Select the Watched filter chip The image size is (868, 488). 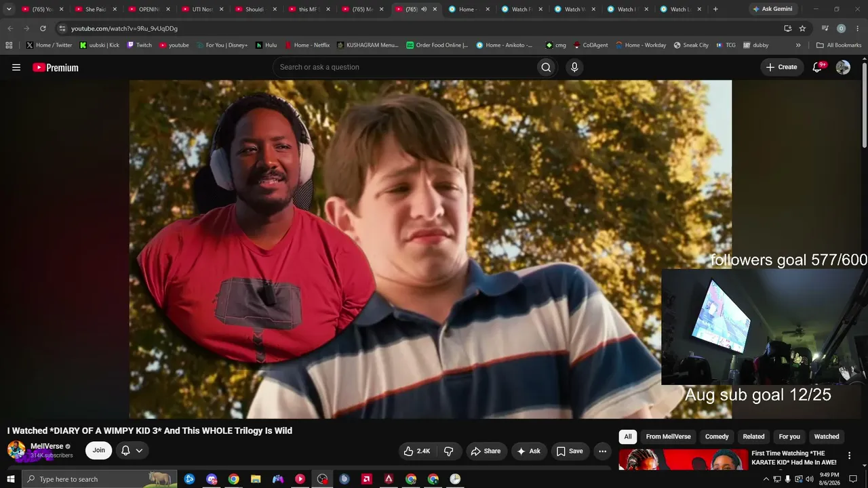tap(827, 436)
